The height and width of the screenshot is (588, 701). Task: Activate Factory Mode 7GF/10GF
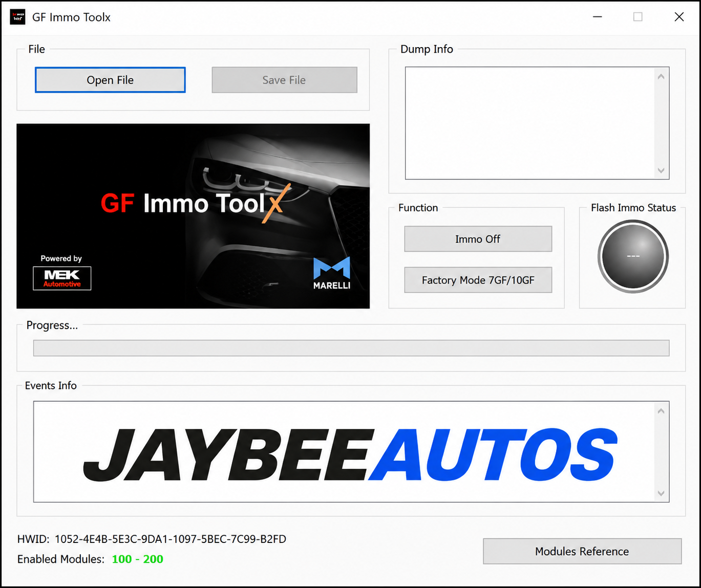point(478,280)
